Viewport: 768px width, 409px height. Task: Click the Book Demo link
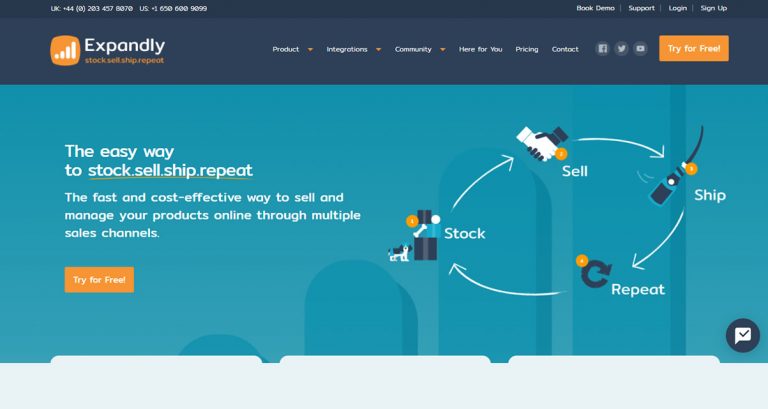click(595, 8)
